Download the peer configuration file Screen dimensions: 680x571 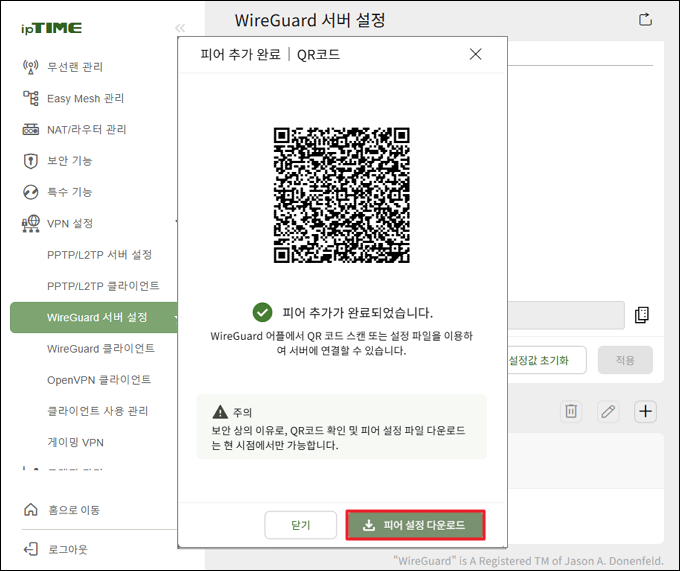coord(415,525)
